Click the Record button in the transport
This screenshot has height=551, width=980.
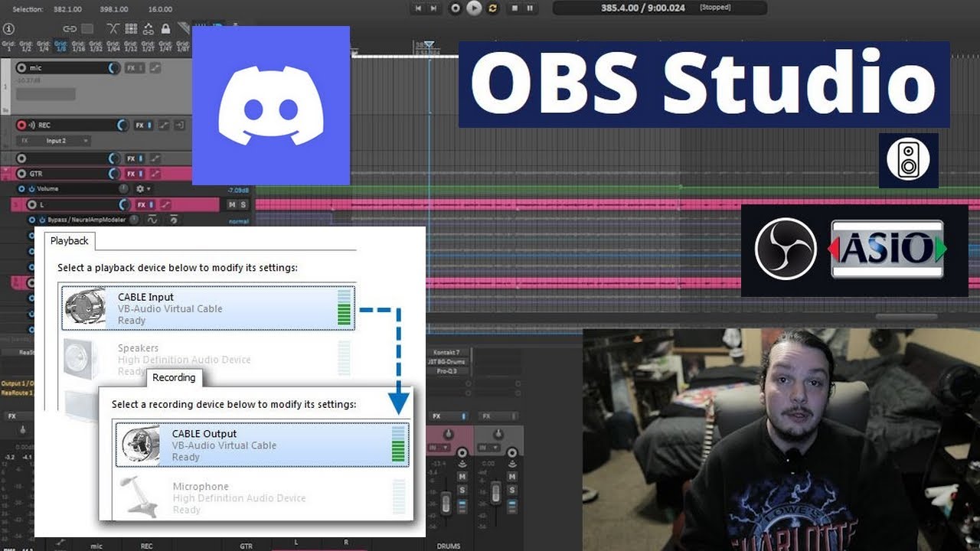[x=456, y=8]
